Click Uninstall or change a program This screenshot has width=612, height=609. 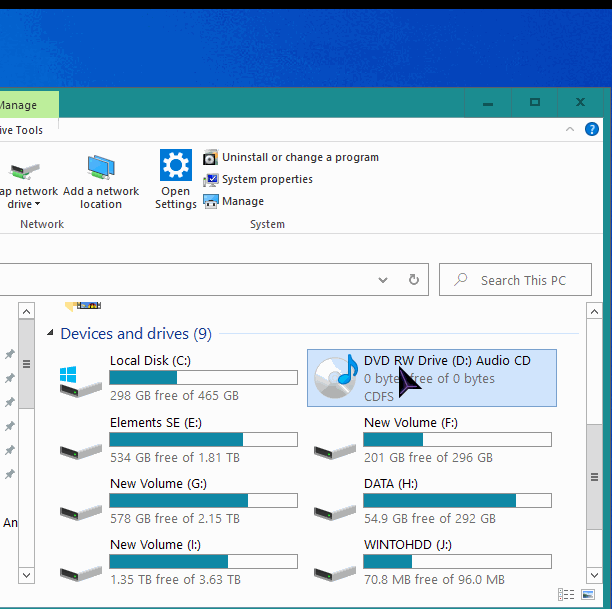(x=300, y=157)
